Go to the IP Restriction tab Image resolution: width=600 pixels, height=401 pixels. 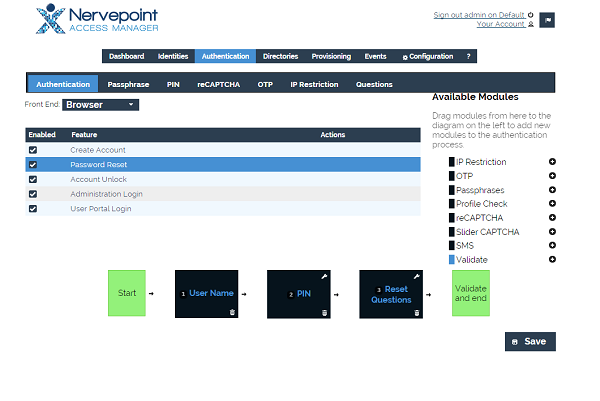[314, 85]
